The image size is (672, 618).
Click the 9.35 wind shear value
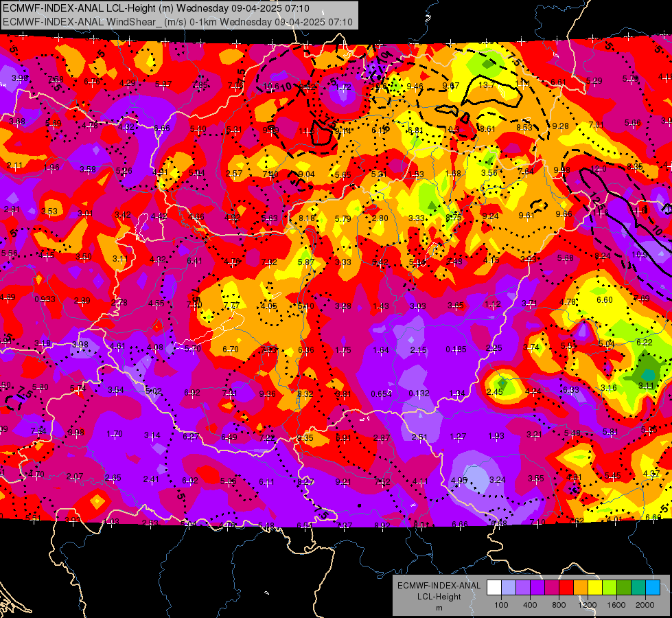point(305,438)
